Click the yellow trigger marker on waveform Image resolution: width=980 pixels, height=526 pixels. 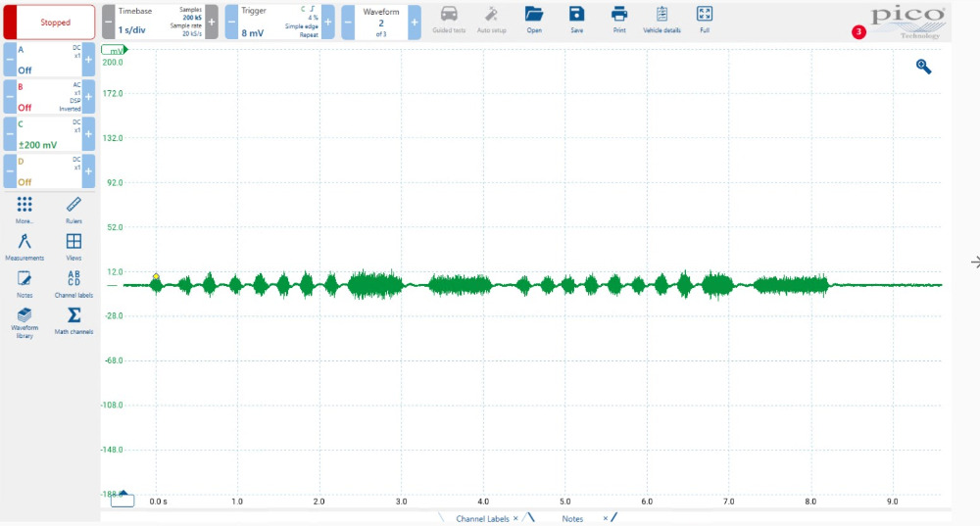click(x=156, y=276)
